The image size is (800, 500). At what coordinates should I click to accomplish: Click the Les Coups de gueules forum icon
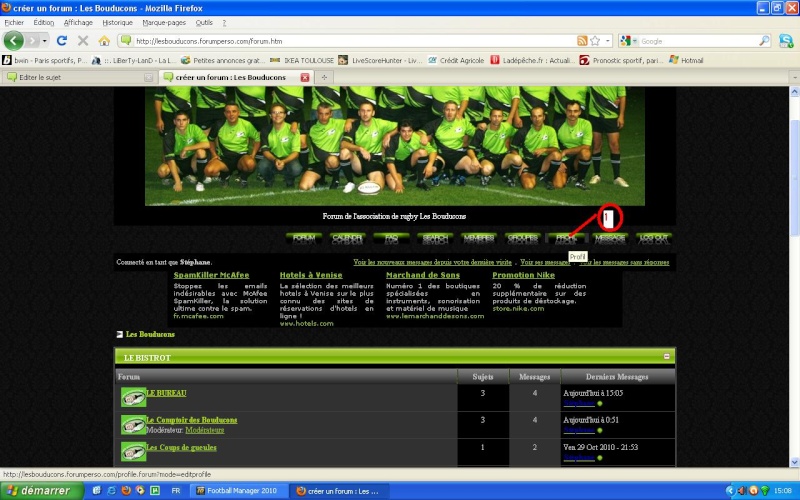(x=133, y=452)
